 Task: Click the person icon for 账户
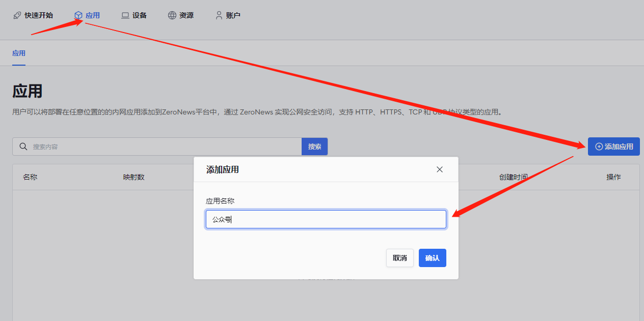[219, 15]
